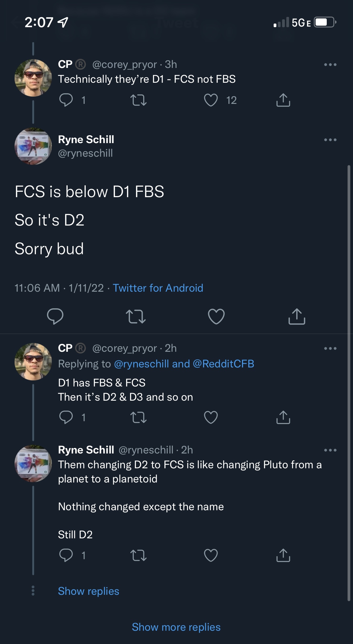This screenshot has height=644, width=353.
Task: Reply to Ryne Schill's main tweet
Action: (55, 316)
